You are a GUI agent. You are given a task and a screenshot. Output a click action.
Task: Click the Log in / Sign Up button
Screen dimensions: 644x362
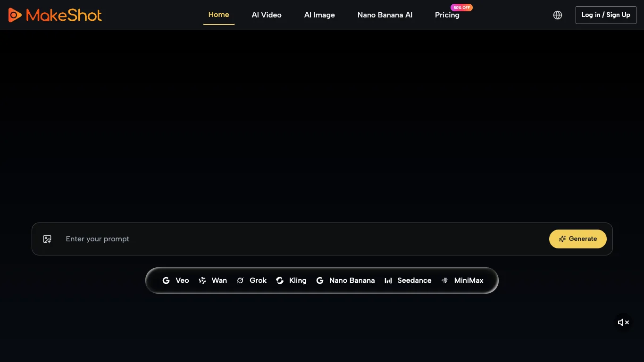(x=606, y=15)
